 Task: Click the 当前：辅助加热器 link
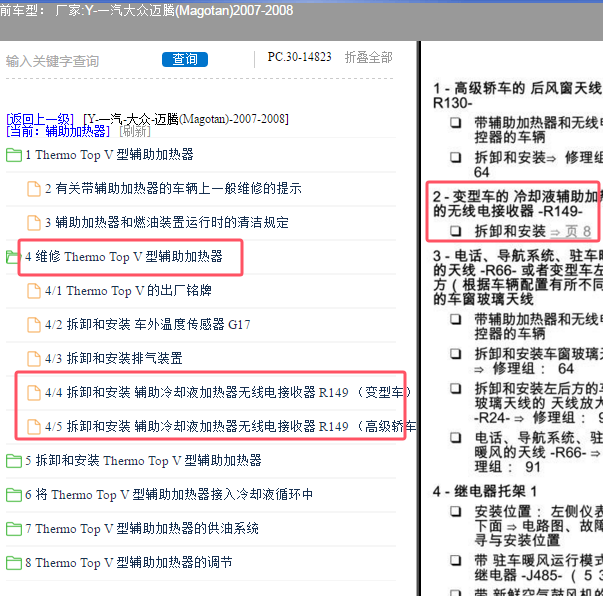[x=58, y=132]
